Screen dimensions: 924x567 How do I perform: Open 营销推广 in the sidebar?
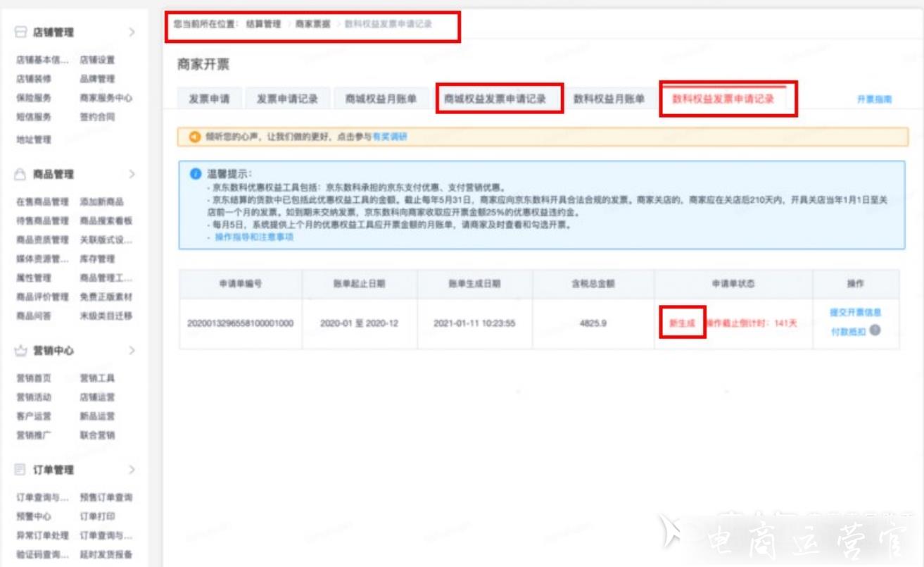[x=34, y=435]
